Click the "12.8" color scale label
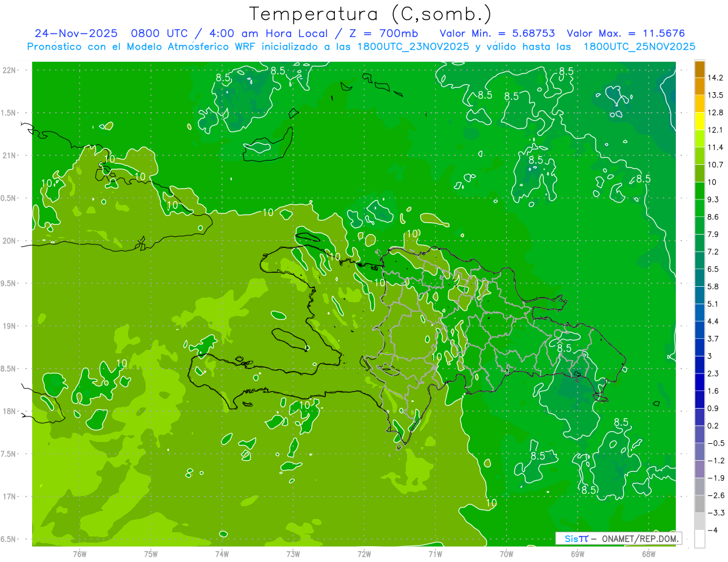 (715, 113)
